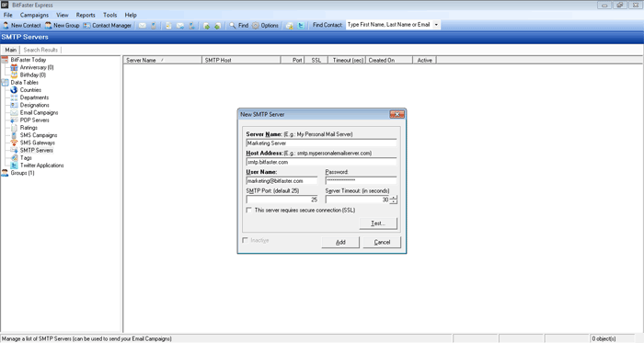Click the green import arrow icon
Image resolution: width=644 pixels, height=343 pixels.
pyautogui.click(x=207, y=26)
